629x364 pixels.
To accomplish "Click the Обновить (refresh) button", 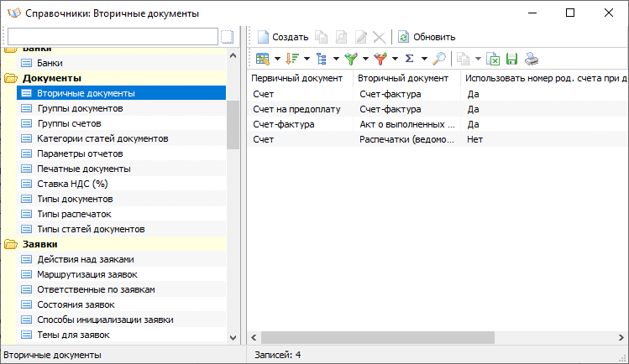I will coord(427,37).
